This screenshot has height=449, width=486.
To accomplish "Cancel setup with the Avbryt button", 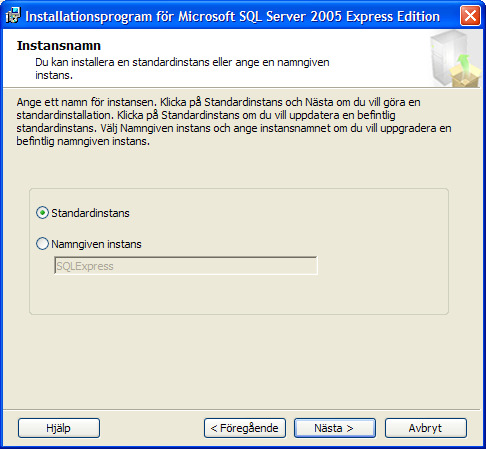I will pos(426,428).
